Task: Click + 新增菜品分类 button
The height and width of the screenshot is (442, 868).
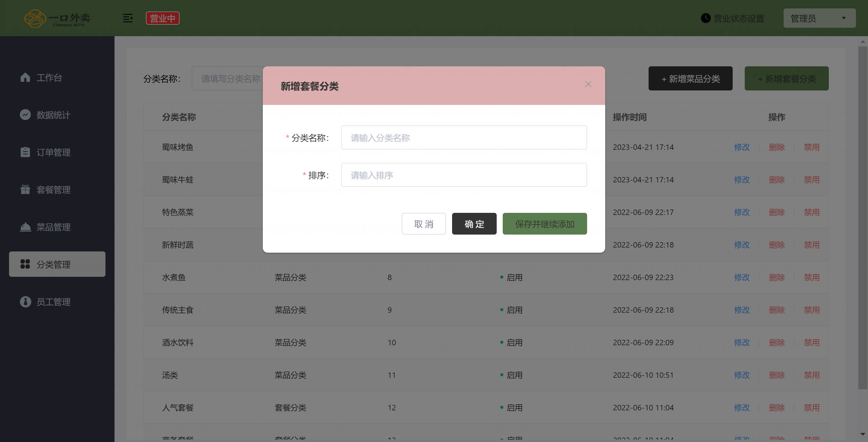Action: (x=690, y=79)
